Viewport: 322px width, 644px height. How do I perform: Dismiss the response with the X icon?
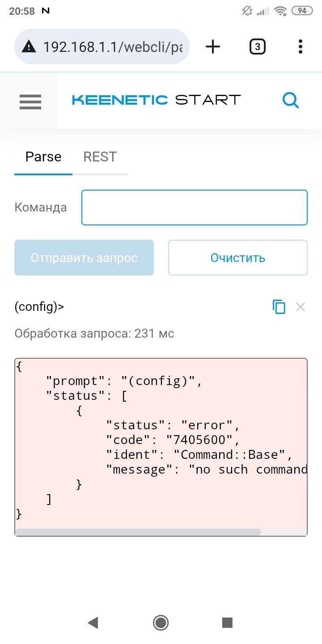301,307
